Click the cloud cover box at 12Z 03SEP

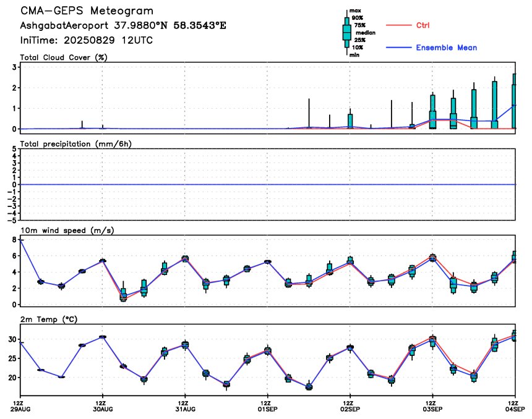[x=432, y=112]
